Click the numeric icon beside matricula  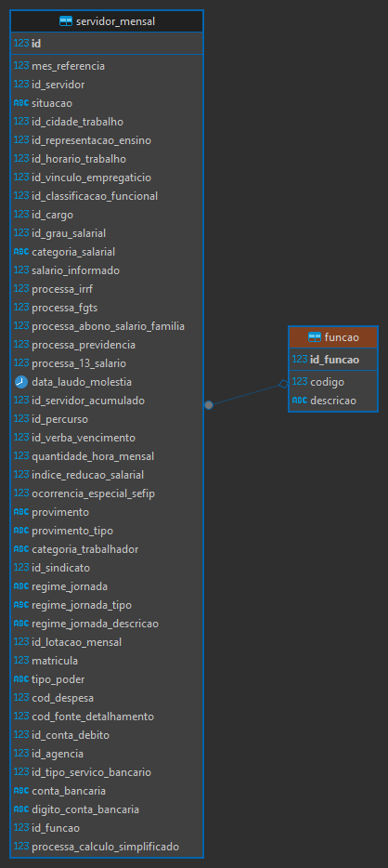[21, 661]
